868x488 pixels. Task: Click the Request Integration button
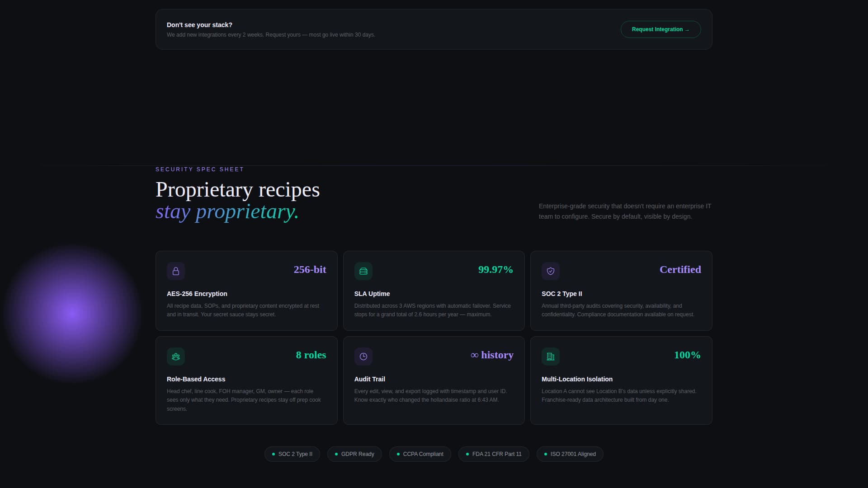(x=660, y=29)
